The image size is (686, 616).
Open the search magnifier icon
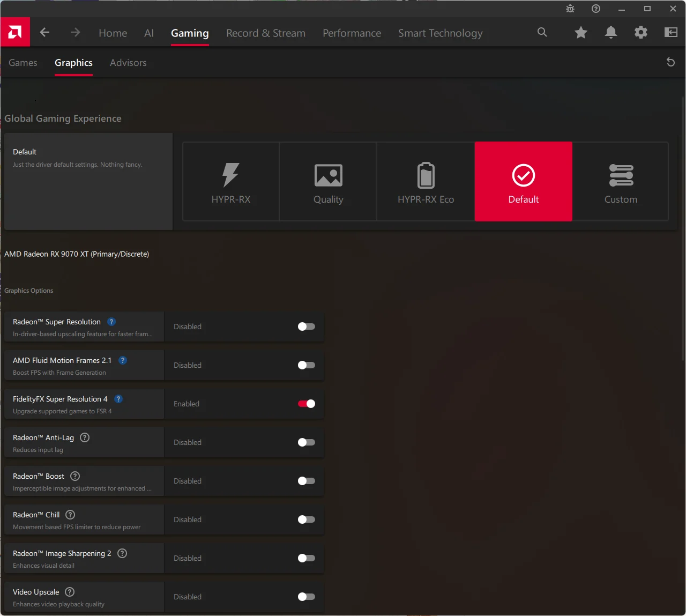[542, 33]
